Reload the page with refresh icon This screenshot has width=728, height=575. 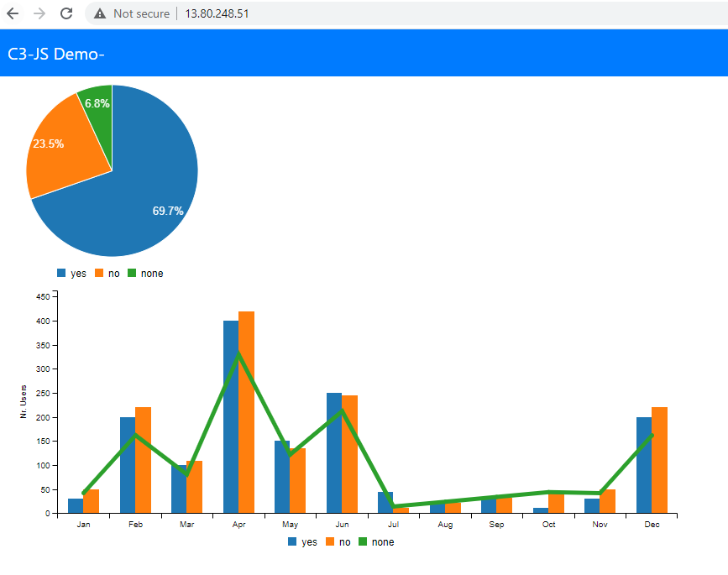pos(66,13)
